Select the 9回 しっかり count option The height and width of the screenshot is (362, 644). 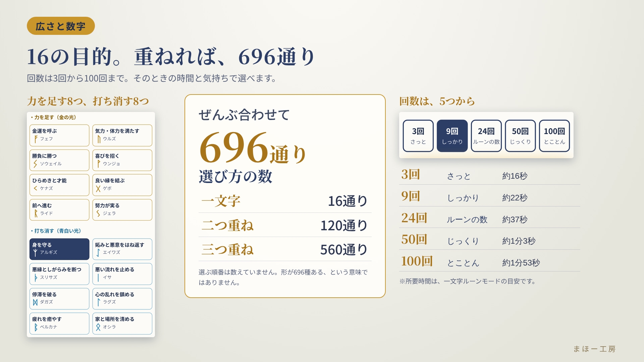(452, 136)
